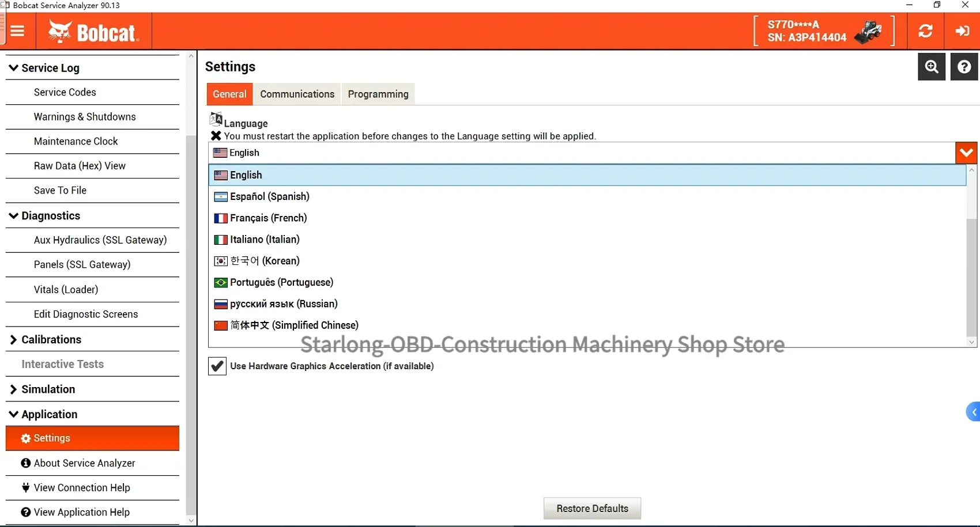Image resolution: width=980 pixels, height=527 pixels.
Task: Switch to the Communications tab
Action: (297, 94)
